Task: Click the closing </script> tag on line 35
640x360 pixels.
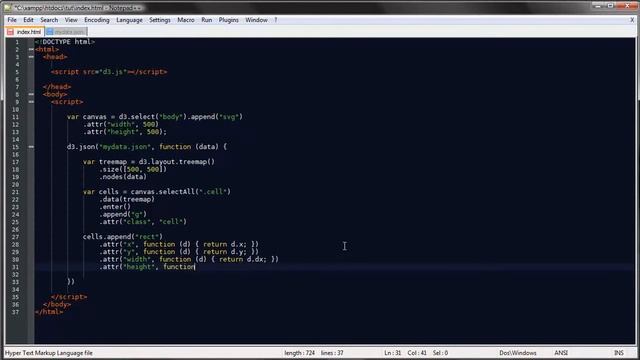Action: click(69, 297)
